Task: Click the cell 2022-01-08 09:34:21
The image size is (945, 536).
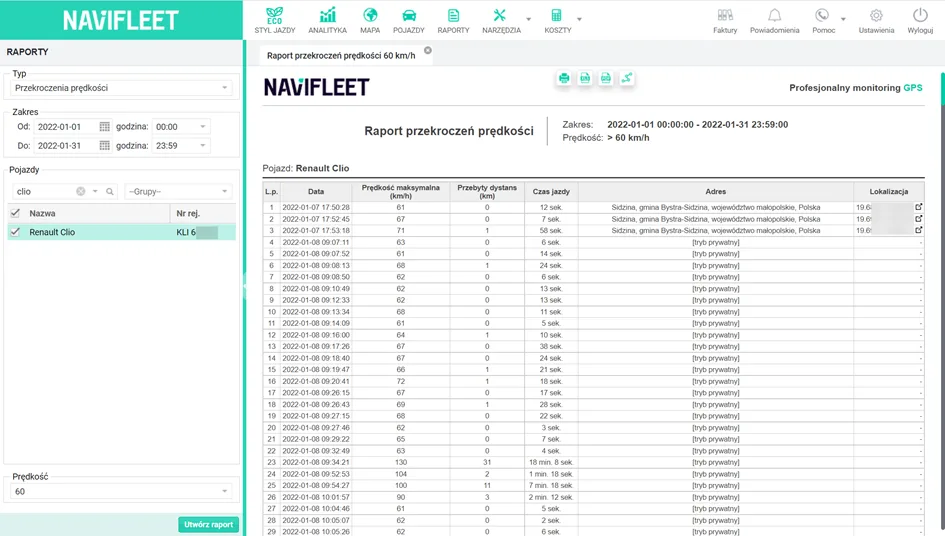Action: [x=316, y=462]
